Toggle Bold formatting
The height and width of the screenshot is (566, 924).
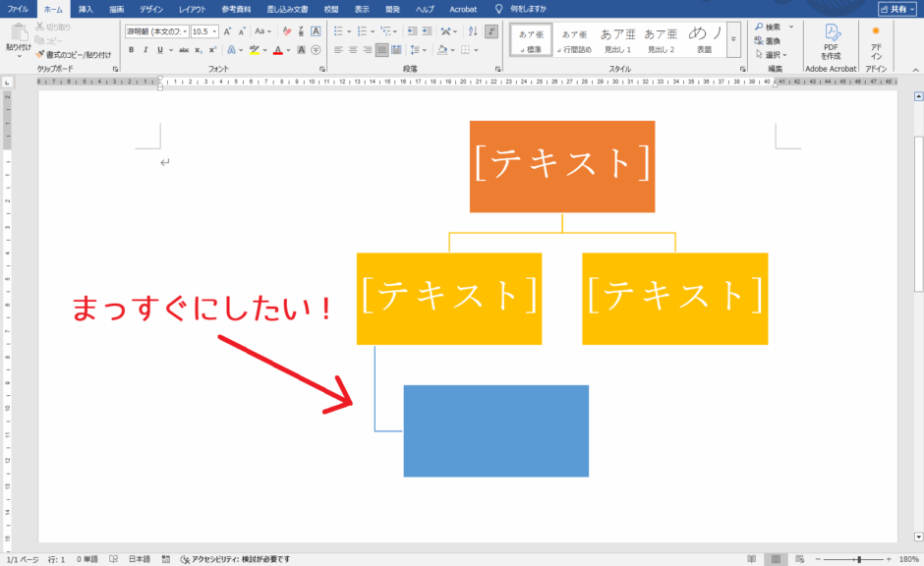[131, 50]
